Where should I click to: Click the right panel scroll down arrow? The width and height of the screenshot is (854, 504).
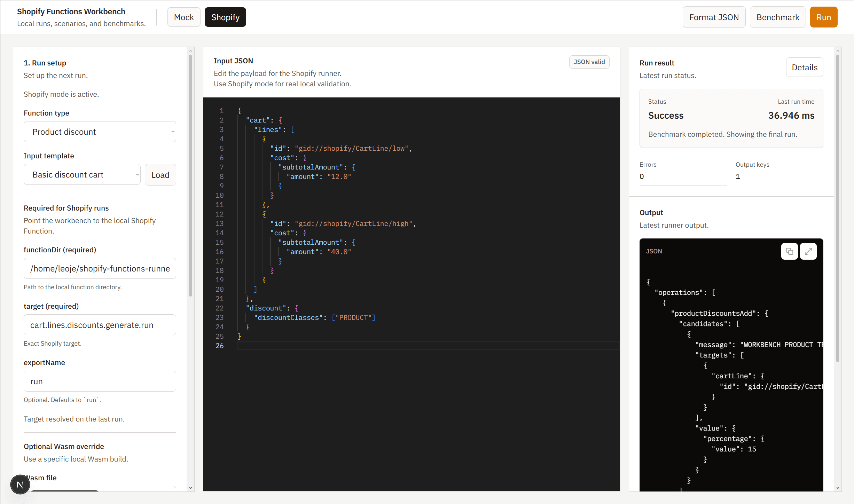click(x=838, y=488)
